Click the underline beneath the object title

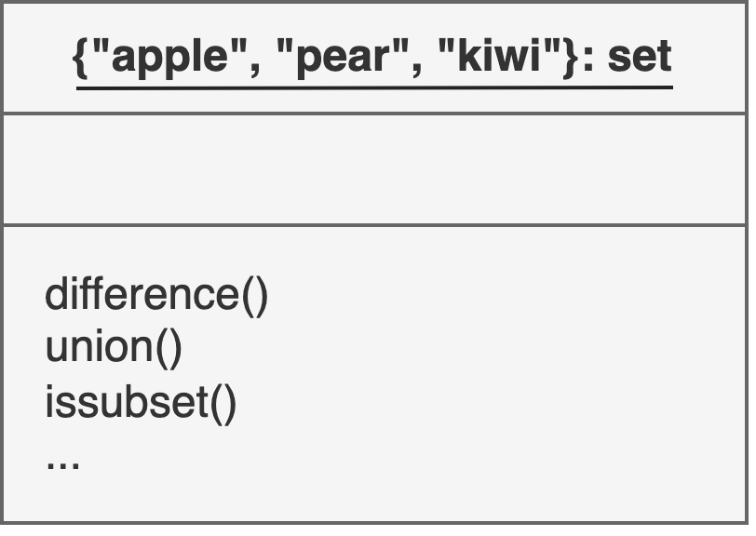(x=374, y=87)
